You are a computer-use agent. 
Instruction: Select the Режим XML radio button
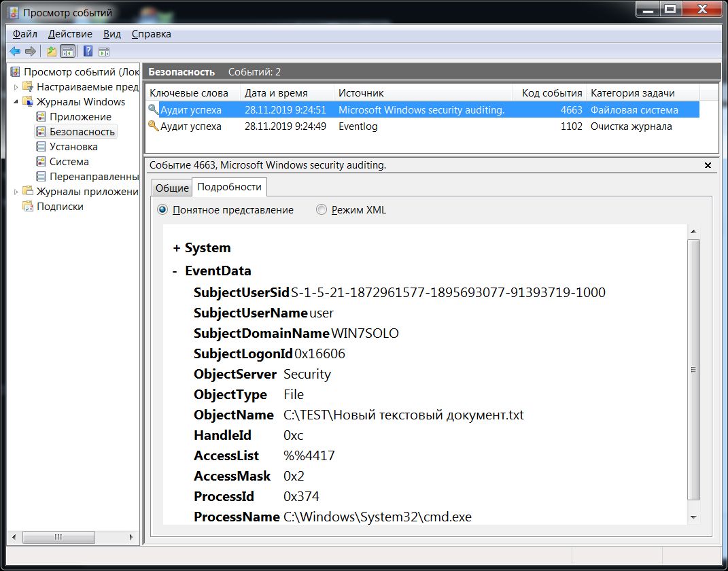[322, 210]
